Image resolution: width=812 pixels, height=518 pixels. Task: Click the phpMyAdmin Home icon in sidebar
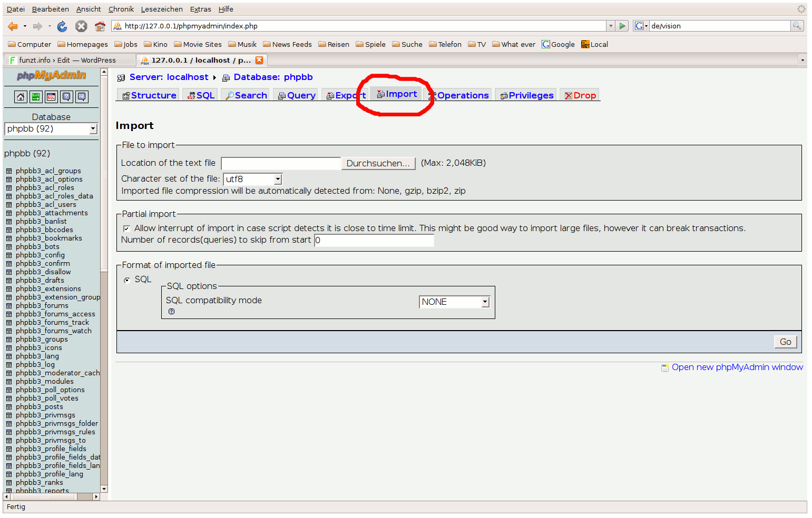pos(21,97)
